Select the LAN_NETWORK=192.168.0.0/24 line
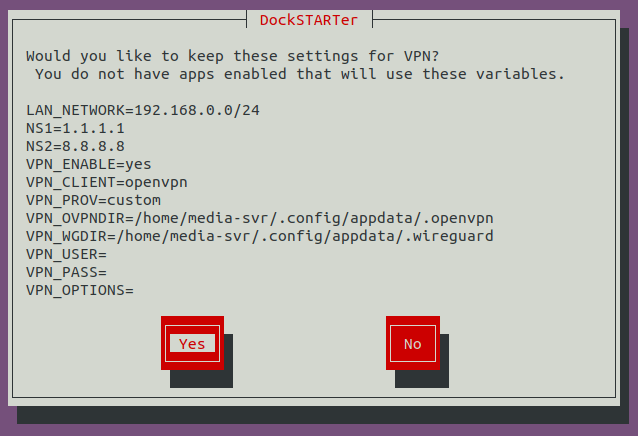Viewport: 638px width, 436px height. [143, 110]
